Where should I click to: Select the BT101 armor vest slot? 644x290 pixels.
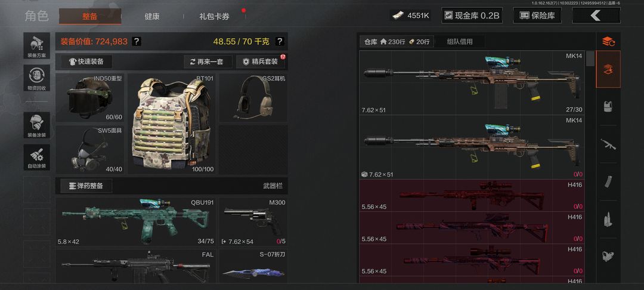tap(172, 124)
